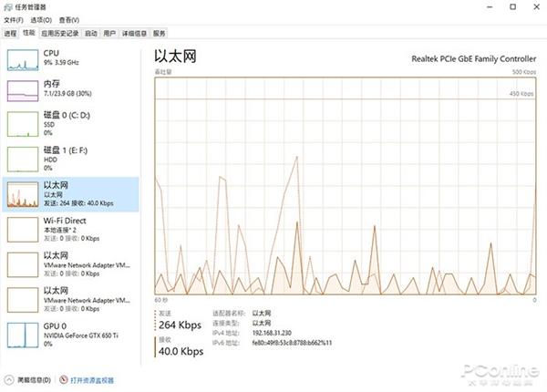
Task: Click the 500 Kbps graph scale label
Action: [x=523, y=72]
